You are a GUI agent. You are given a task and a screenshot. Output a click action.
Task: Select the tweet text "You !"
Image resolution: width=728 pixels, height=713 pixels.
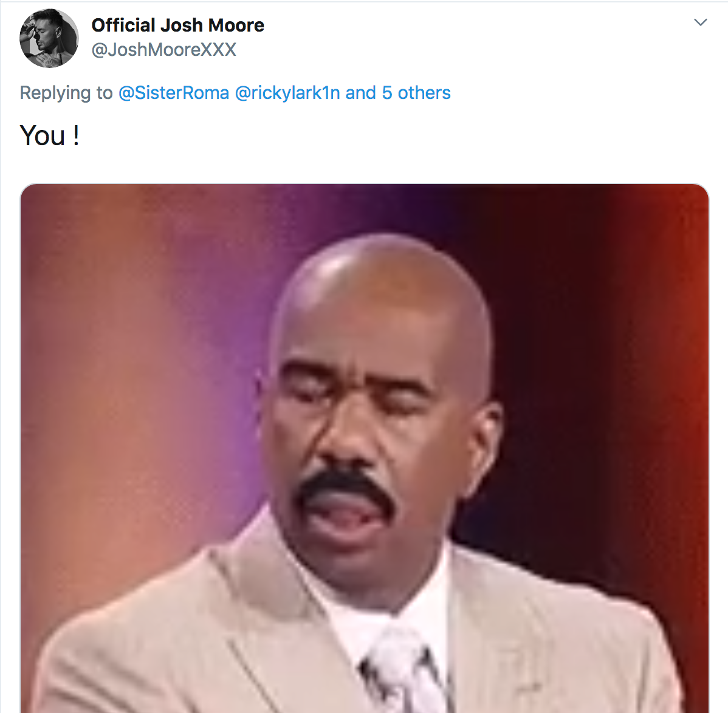(x=50, y=135)
